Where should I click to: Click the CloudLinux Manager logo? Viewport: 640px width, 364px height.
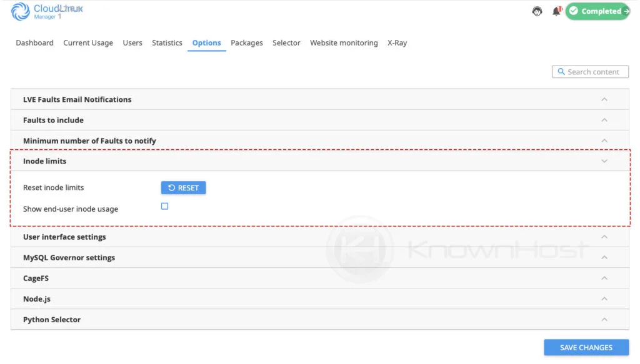coord(47,11)
